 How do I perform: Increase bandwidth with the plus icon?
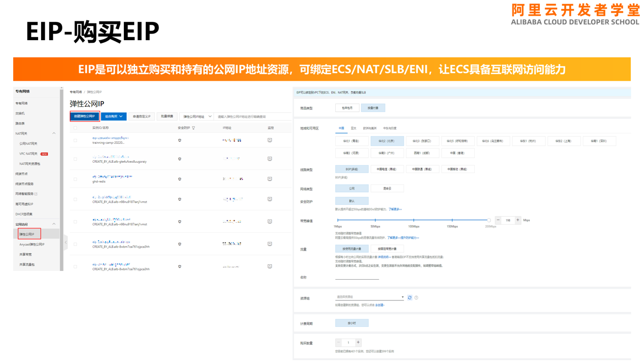click(517, 220)
